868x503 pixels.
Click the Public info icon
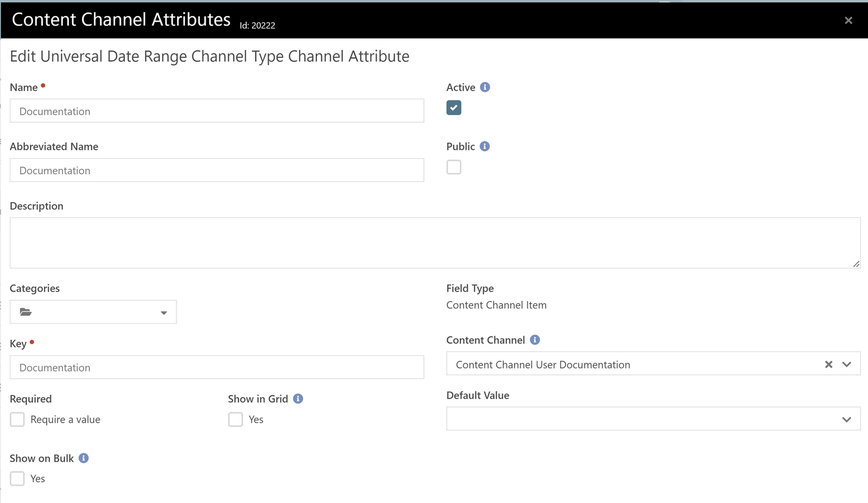pos(485,146)
